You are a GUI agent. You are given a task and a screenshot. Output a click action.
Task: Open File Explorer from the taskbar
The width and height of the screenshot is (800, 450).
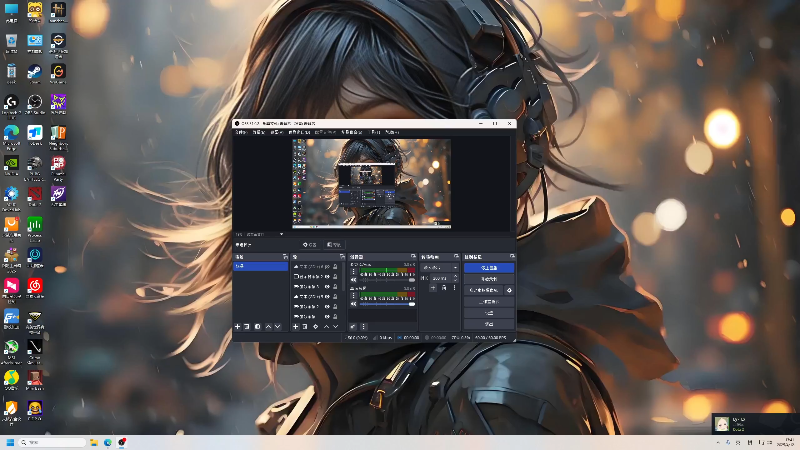pos(94,442)
